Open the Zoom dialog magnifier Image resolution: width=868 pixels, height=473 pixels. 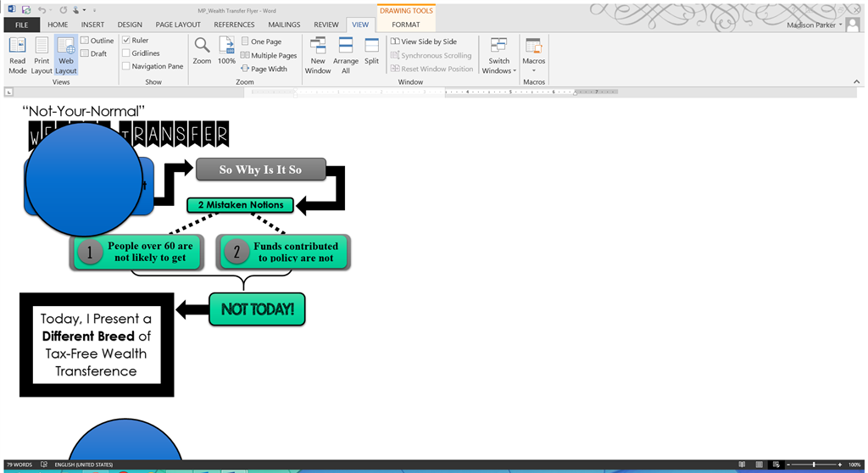pyautogui.click(x=202, y=51)
